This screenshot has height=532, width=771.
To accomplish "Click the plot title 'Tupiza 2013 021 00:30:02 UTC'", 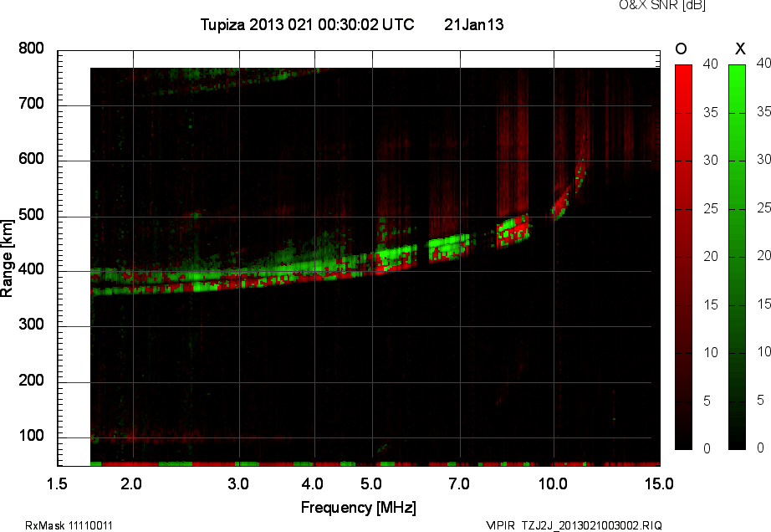I will coord(308,24).
